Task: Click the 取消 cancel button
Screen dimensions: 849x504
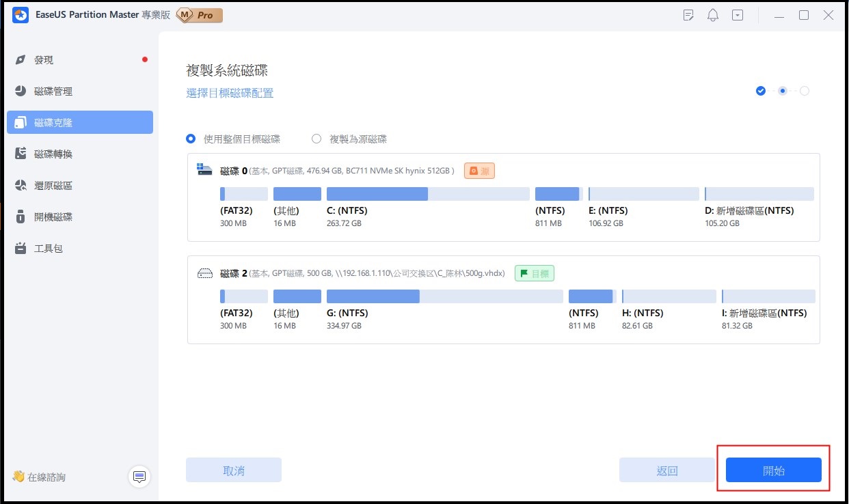Action: pos(234,471)
